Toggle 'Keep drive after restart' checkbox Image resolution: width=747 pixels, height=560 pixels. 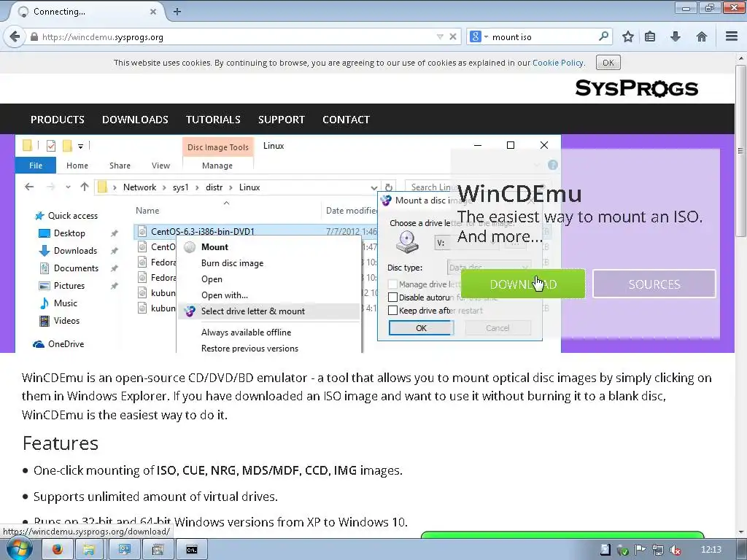pyautogui.click(x=393, y=311)
